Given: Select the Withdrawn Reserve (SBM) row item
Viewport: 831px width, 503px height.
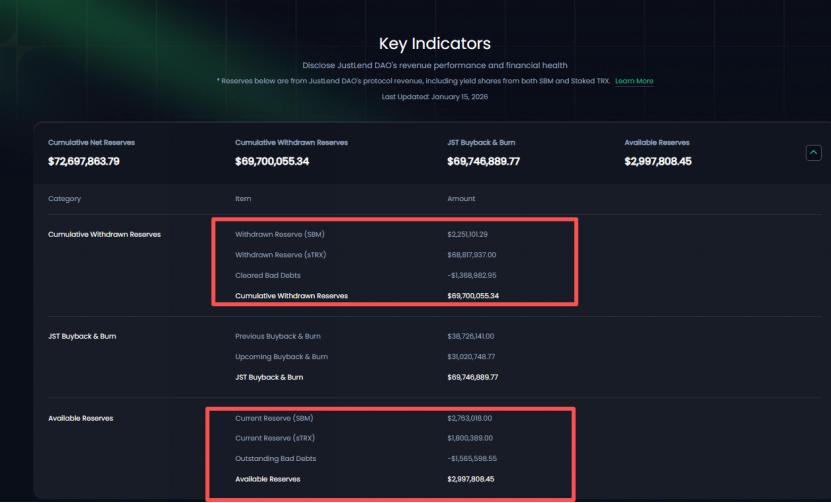Looking at the screenshot, I should point(280,234).
